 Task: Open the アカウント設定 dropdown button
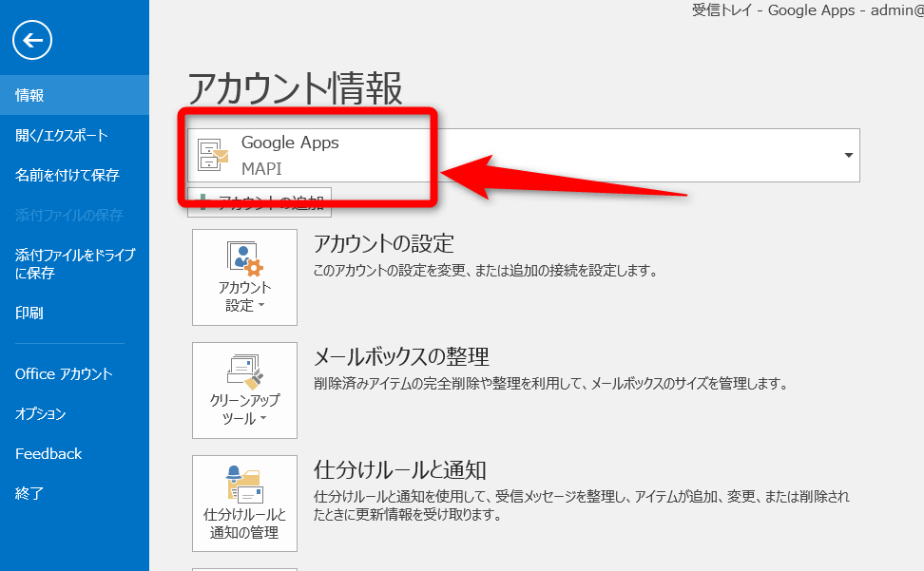(244, 277)
